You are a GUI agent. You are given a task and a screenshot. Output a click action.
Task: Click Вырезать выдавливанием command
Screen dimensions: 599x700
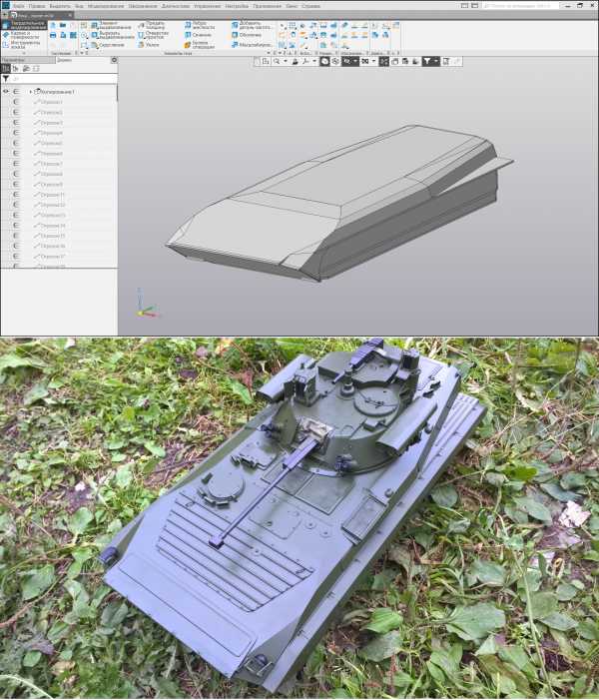coord(113,35)
